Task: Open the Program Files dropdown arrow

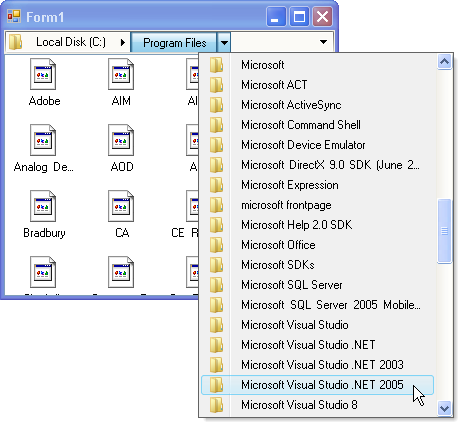Action: 224,43
